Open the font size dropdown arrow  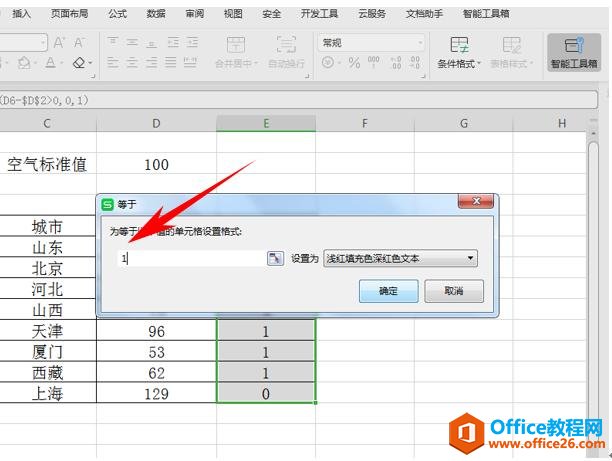(43, 43)
